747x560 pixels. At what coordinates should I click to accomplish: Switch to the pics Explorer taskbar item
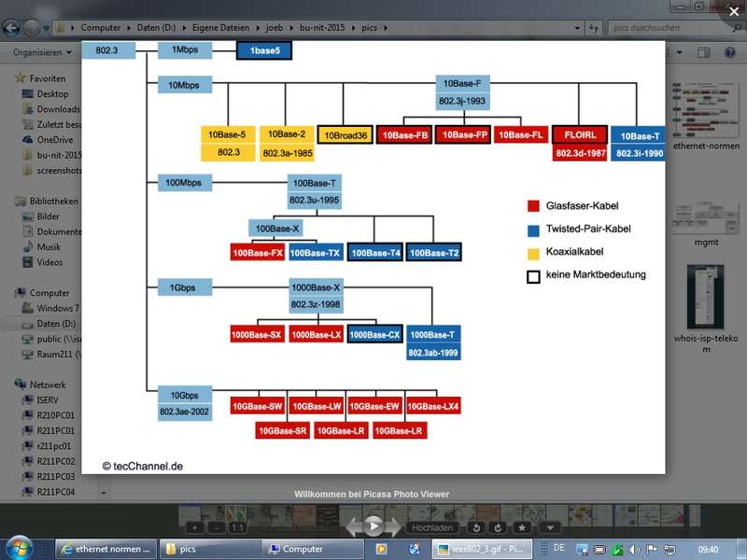click(209, 549)
